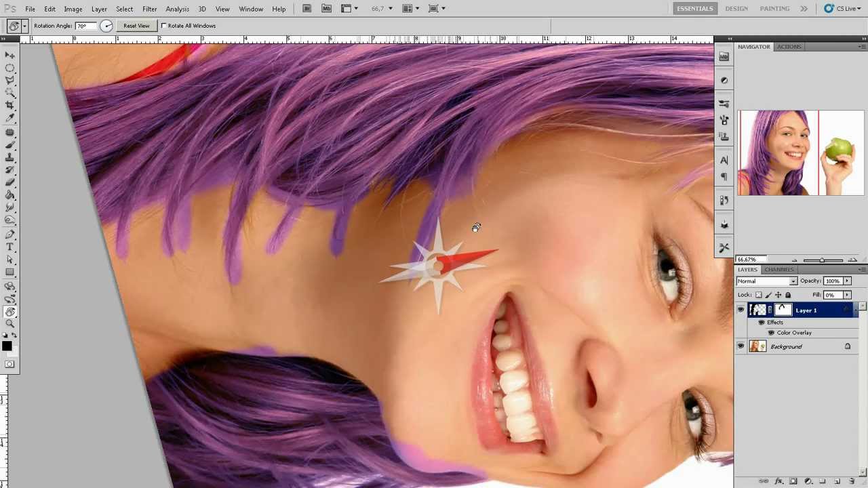
Task: Select the Zoom tool
Action: coord(9,324)
